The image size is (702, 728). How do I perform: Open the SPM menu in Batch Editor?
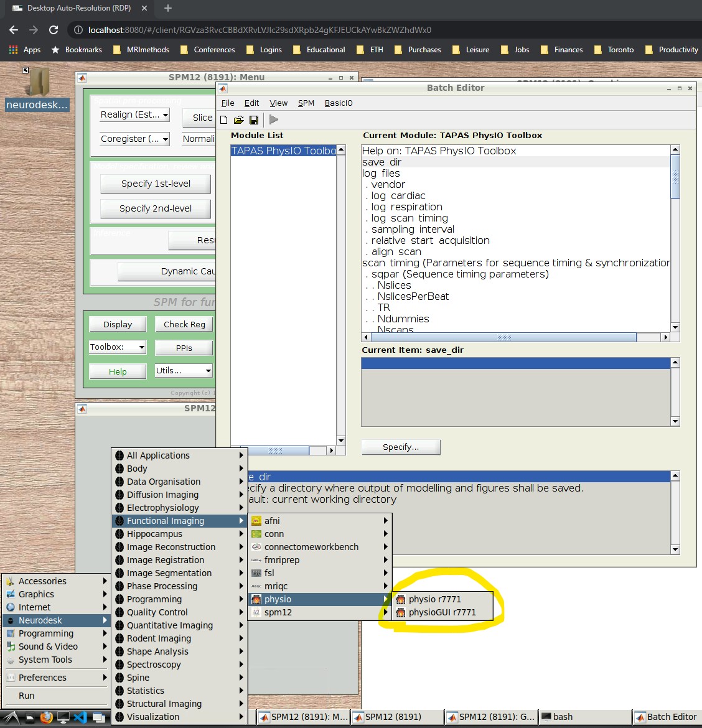click(306, 103)
